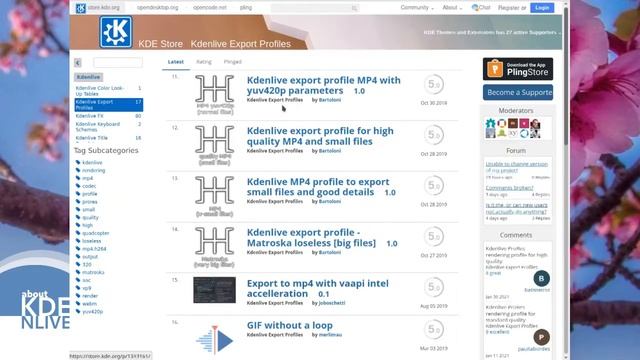Click the 'render' tag

pyautogui.click(x=90, y=296)
